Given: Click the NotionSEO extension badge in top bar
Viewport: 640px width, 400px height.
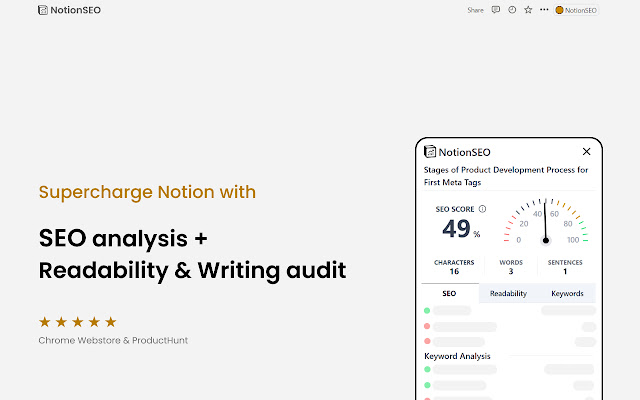Looking at the screenshot, I should point(576,10).
